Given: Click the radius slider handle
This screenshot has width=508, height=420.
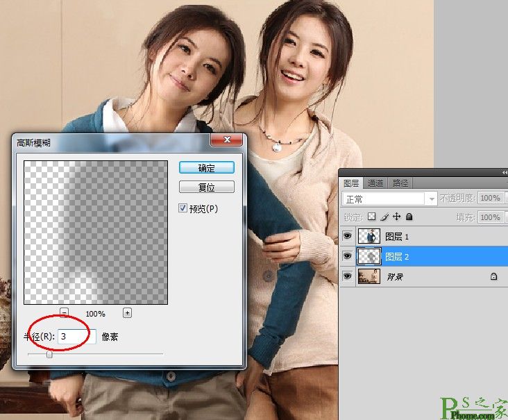Looking at the screenshot, I should pos(49,354).
